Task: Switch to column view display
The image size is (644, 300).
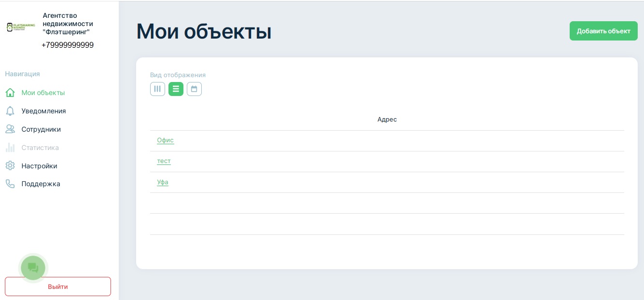Action: point(157,89)
